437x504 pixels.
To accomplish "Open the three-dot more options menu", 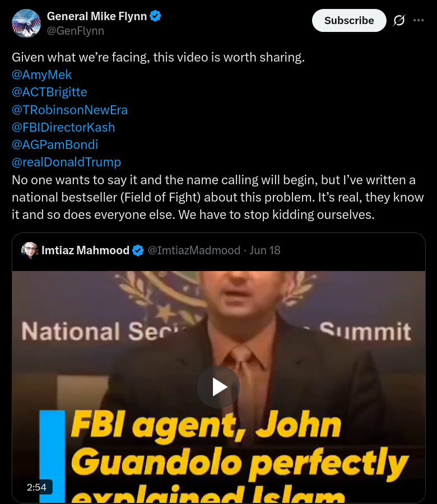I will tap(419, 21).
